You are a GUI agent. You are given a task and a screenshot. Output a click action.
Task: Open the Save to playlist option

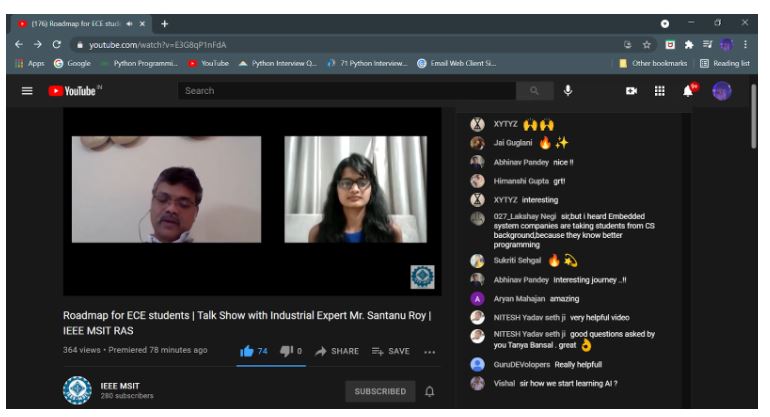[391, 351]
